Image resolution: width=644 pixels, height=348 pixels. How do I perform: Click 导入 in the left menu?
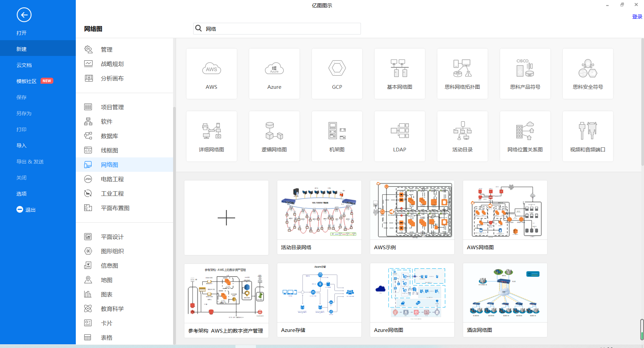(38, 145)
